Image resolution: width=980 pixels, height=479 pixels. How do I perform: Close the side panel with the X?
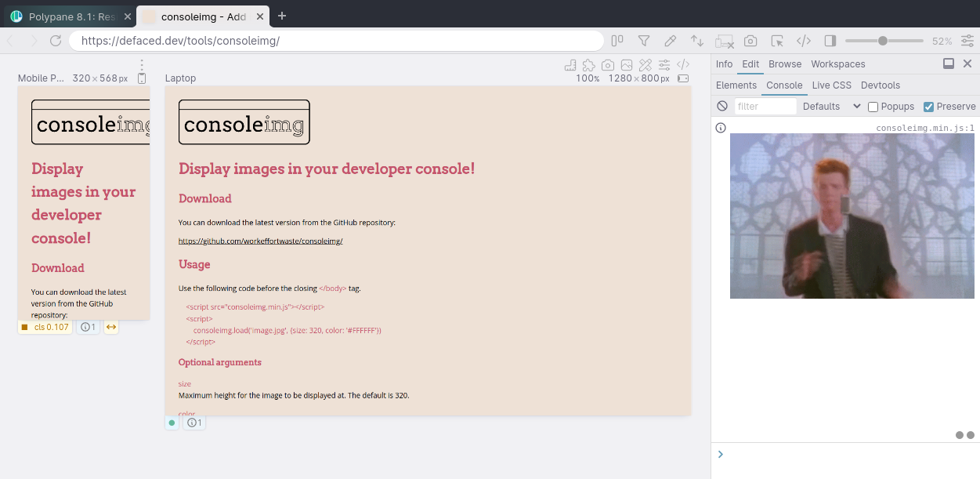tap(969, 64)
